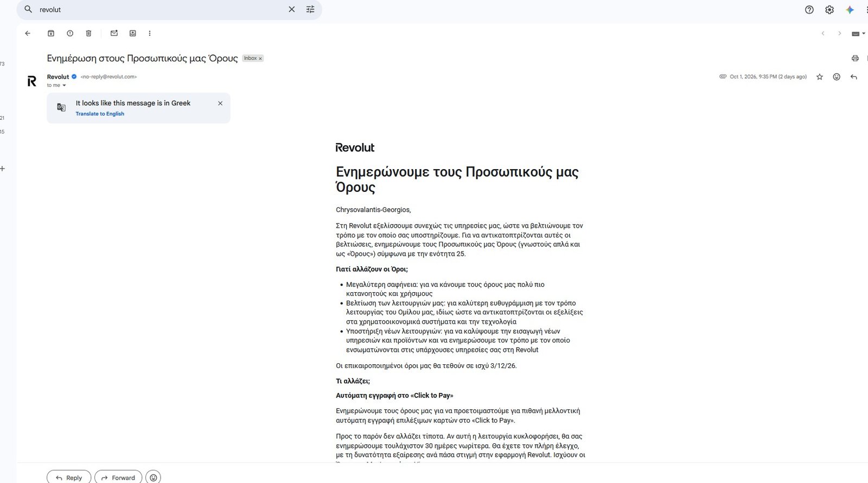This screenshot has height=483, width=868.
Task: Report this message as spam
Action: [x=70, y=33]
